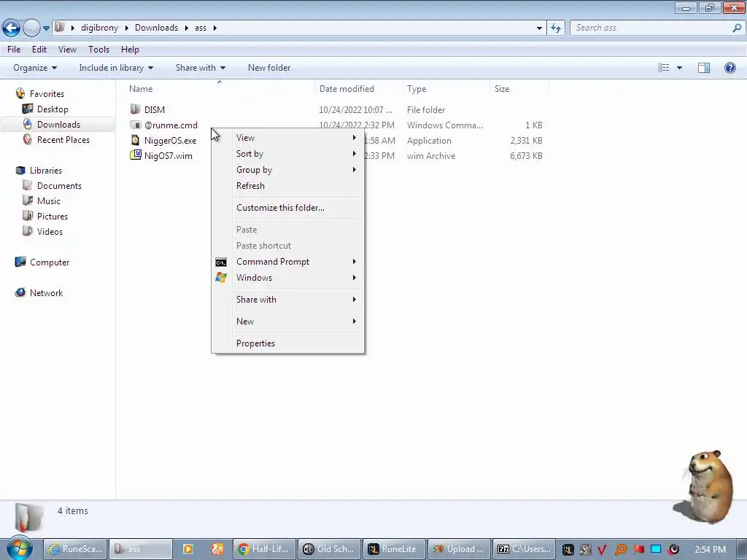Open the recent pages dropdown arrow
The width and height of the screenshot is (747, 560).
(46, 28)
